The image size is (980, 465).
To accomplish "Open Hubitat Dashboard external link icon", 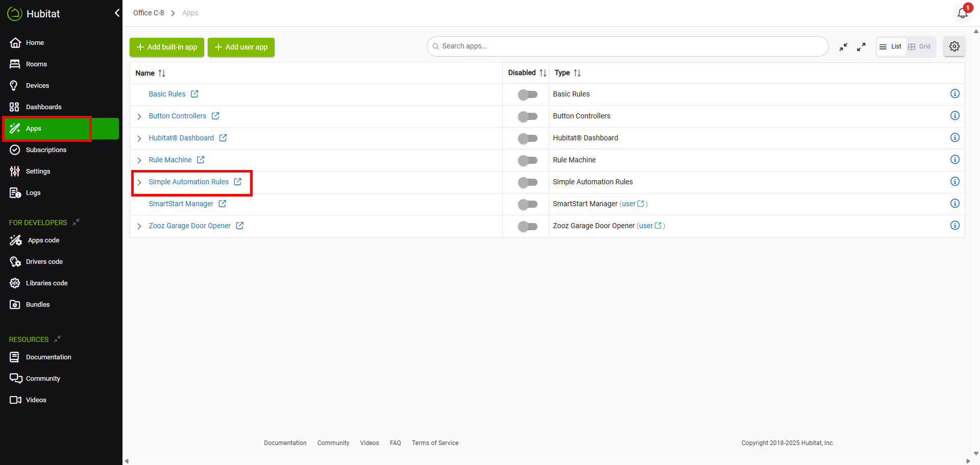I will pyautogui.click(x=223, y=138).
